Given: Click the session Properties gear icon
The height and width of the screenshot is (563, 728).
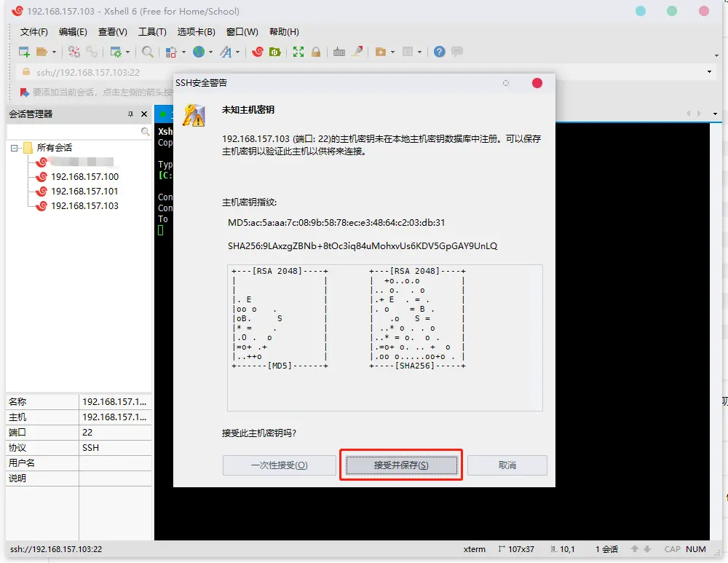Looking at the screenshot, I should point(116,52).
